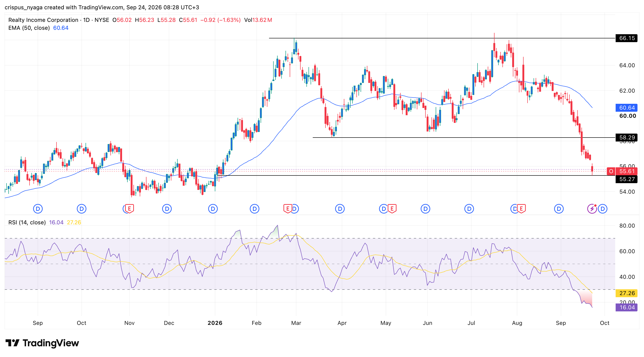Click the dividend marker for September 2025

38,209
